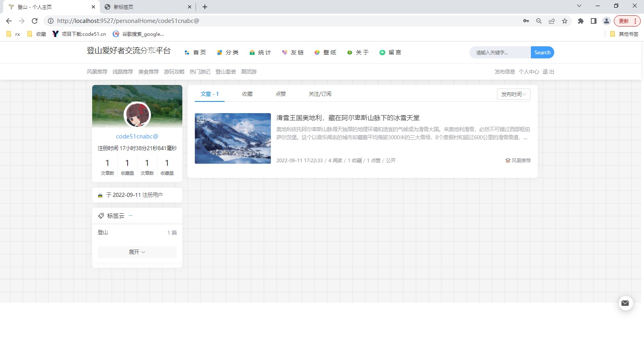Reload the page with the refresh icon
Image resolution: width=644 pixels, height=343 pixels.
tap(35, 21)
